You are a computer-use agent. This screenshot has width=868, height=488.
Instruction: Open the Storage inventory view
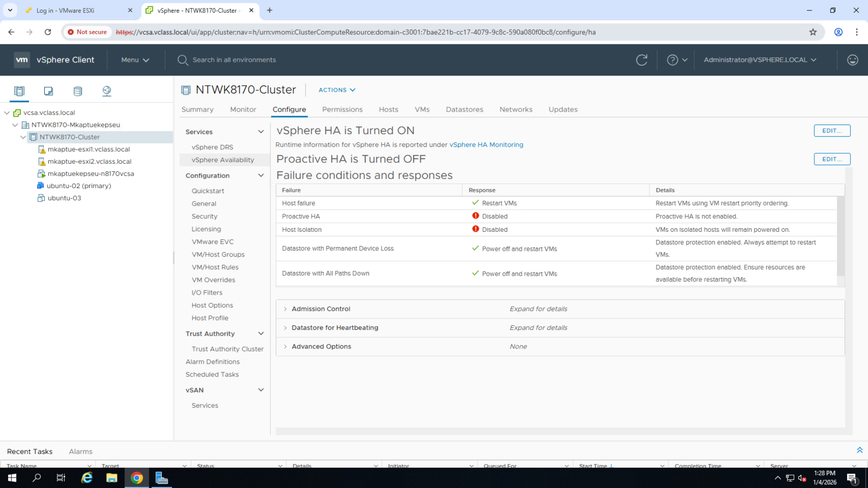pos(77,91)
